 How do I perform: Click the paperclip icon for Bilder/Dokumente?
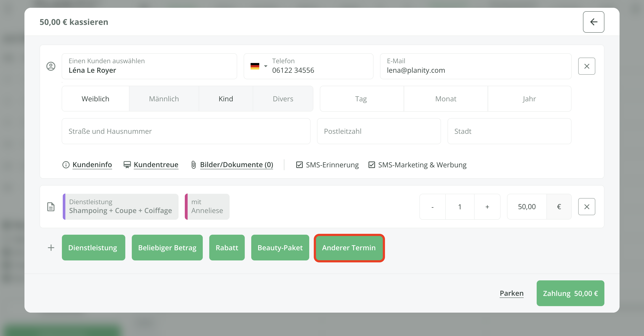(193, 165)
